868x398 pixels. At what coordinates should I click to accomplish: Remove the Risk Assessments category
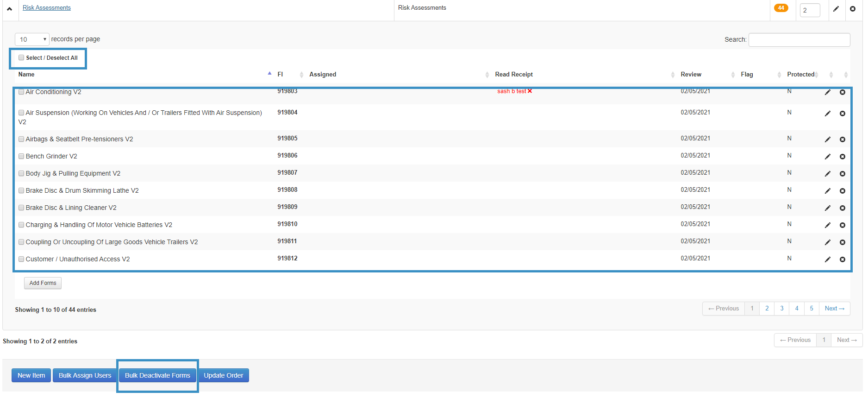click(853, 9)
